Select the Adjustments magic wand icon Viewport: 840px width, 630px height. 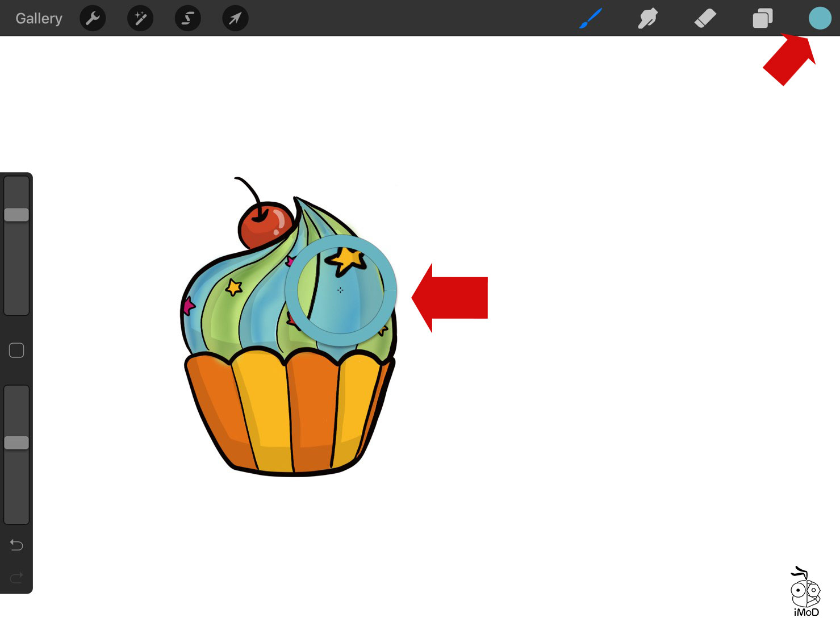140,18
